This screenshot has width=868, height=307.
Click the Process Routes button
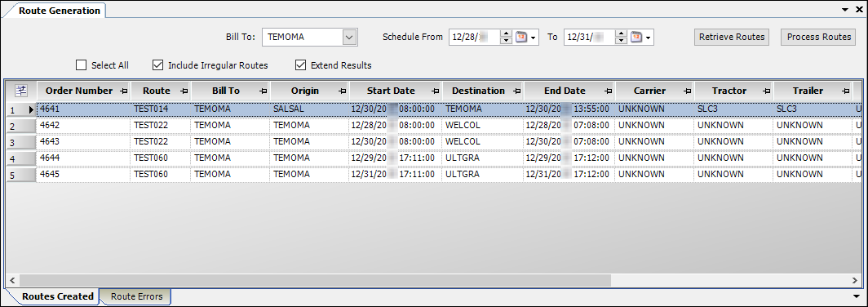[x=819, y=37]
